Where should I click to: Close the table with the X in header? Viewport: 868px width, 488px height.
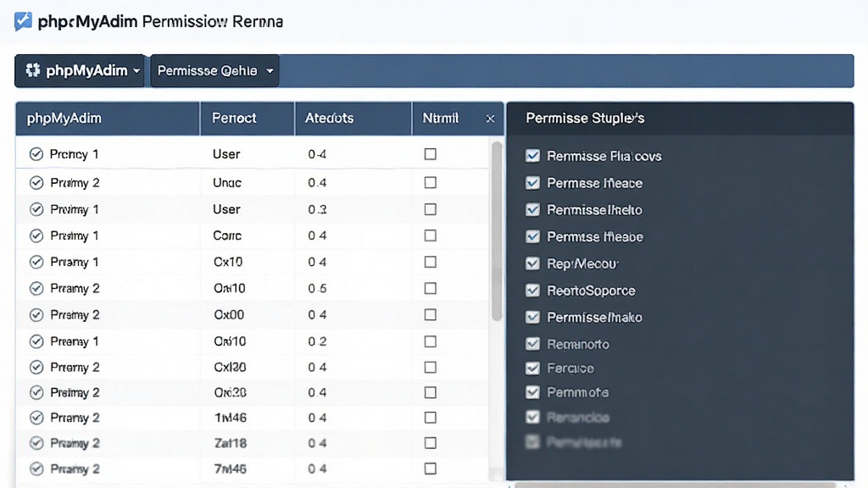pyautogui.click(x=490, y=119)
